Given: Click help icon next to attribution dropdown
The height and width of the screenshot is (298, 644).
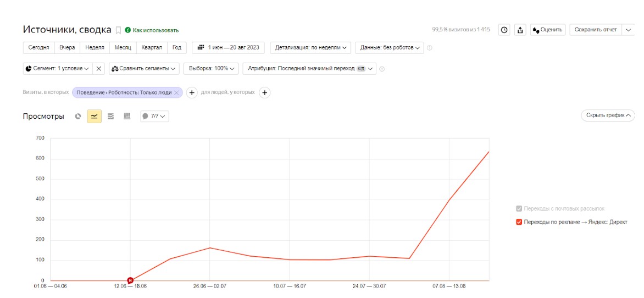Looking at the screenshot, I should click(382, 69).
